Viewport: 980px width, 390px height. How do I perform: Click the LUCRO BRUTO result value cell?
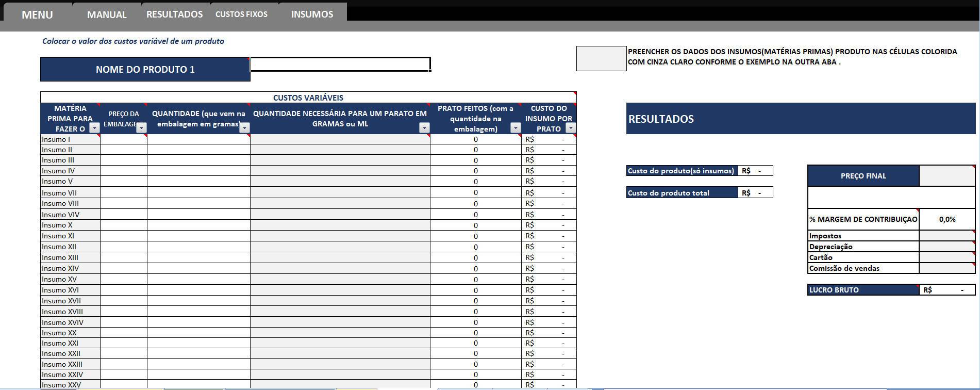pyautogui.click(x=946, y=290)
